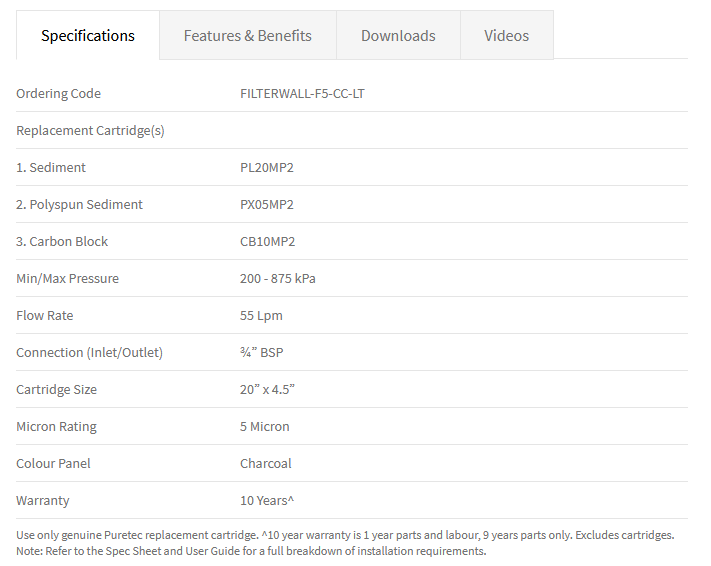This screenshot has height=566, width=711.
Task: Click the 10 Years^ warranty value
Action: click(267, 501)
